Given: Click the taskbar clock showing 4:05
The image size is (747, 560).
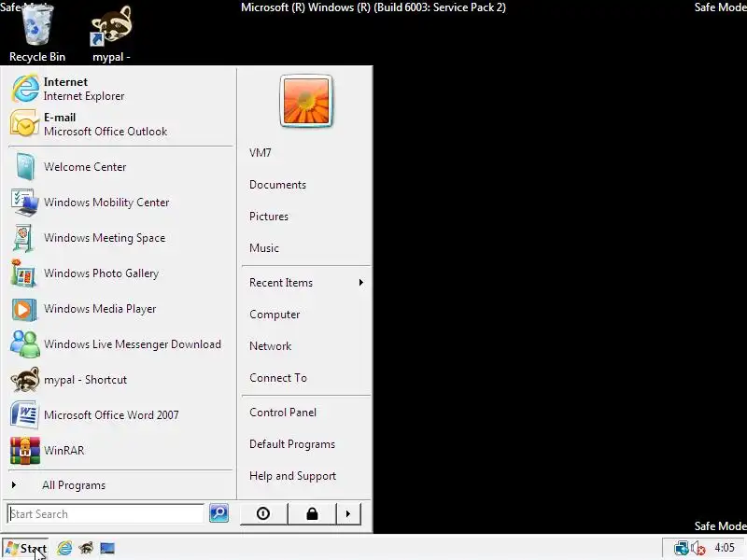Looking at the screenshot, I should (x=725, y=548).
